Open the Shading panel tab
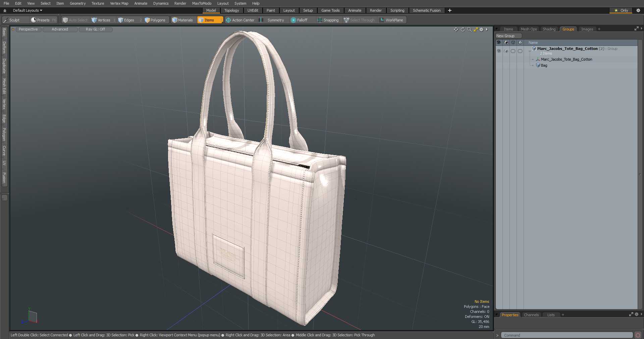 (x=549, y=29)
